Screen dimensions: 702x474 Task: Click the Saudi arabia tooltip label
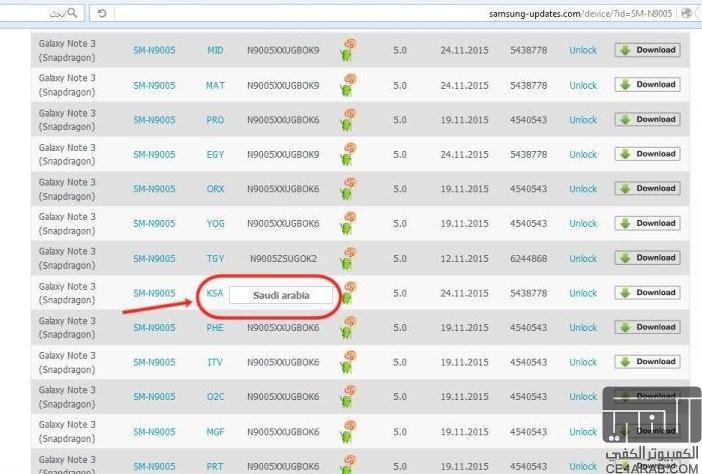point(281,295)
